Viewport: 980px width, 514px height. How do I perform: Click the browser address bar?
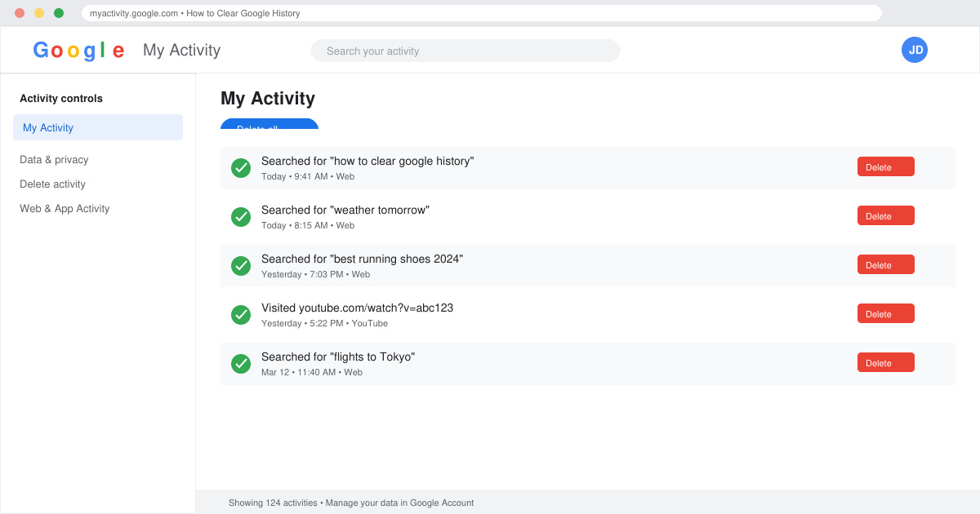point(482,13)
